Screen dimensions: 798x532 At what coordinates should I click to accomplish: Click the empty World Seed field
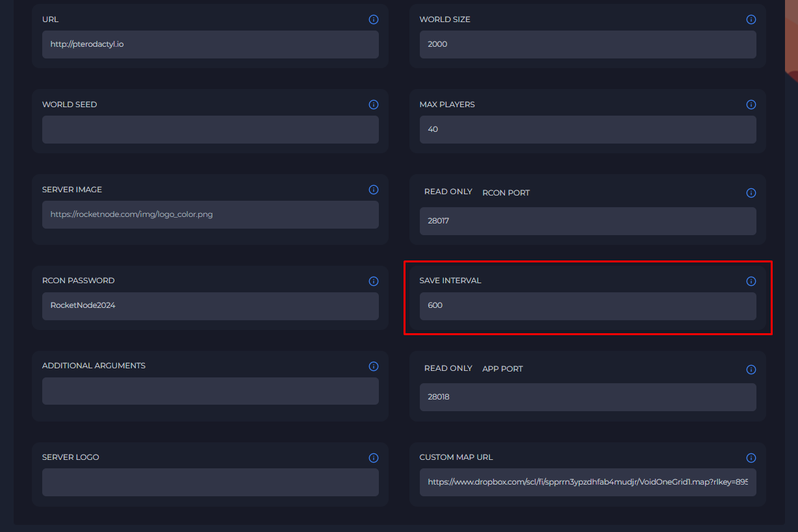pyautogui.click(x=210, y=129)
